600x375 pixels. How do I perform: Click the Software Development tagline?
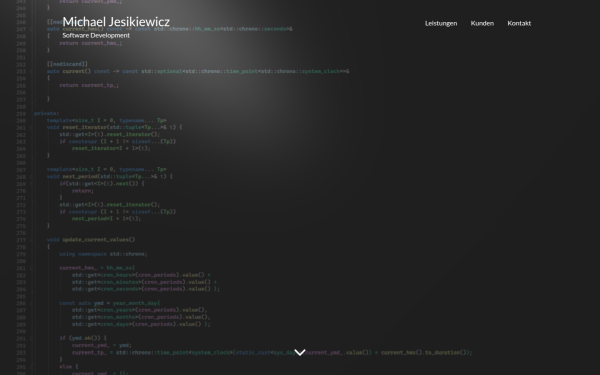[x=96, y=35]
